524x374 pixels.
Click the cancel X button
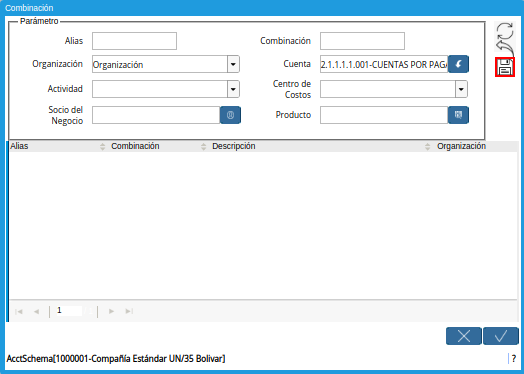tap(464, 336)
